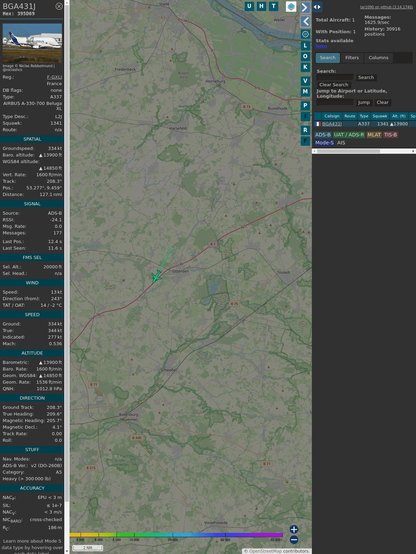Toggle the H map button
The width and height of the screenshot is (416, 554).
(261, 6)
